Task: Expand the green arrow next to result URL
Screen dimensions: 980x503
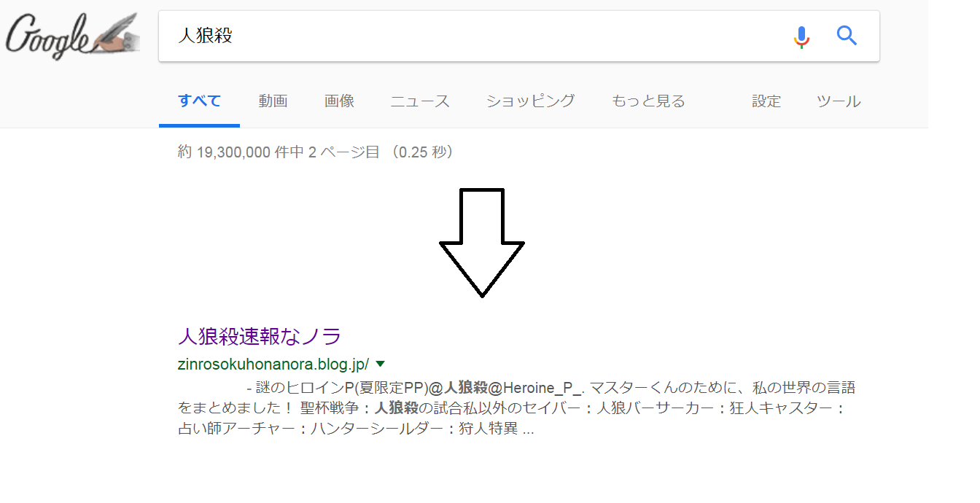Action: click(380, 364)
